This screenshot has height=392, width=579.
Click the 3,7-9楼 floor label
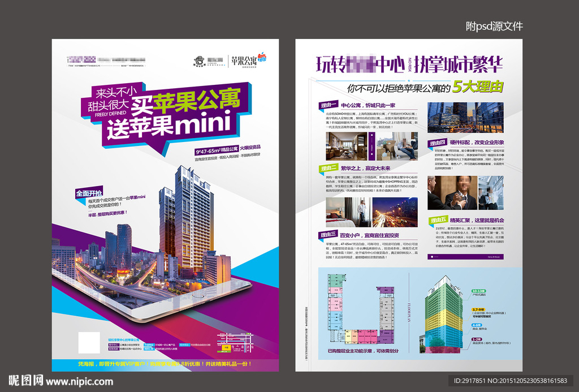(478, 309)
